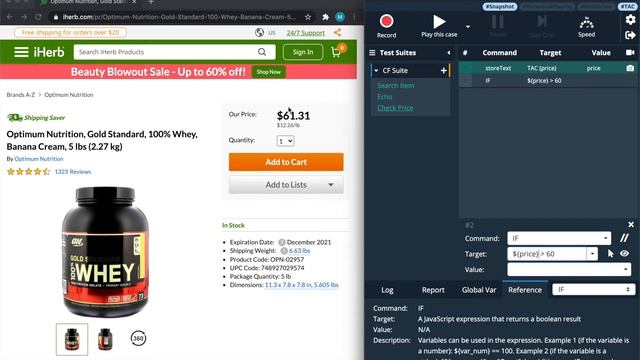Click the iHerb address bar
640x360 pixels.
point(179,17)
